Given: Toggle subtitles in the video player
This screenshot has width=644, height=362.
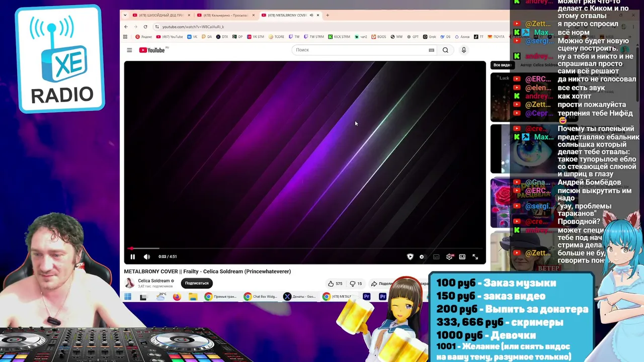Looking at the screenshot, I should point(436,257).
